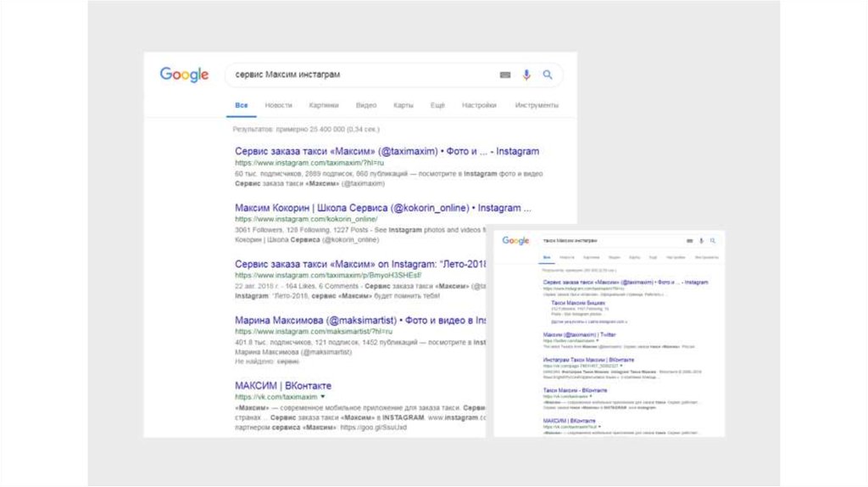Expand the arrow next to vk.com/taximaxim URL
868x487 pixels.
point(323,396)
